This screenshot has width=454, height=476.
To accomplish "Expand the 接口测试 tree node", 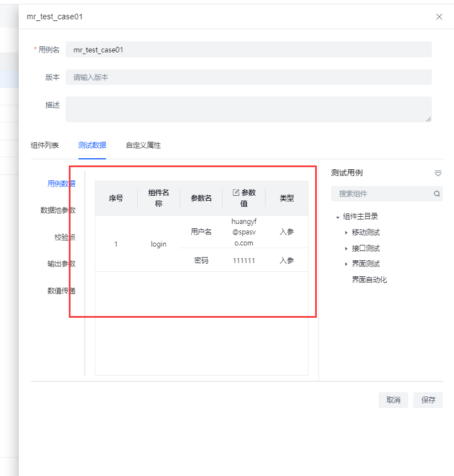I will (346, 249).
